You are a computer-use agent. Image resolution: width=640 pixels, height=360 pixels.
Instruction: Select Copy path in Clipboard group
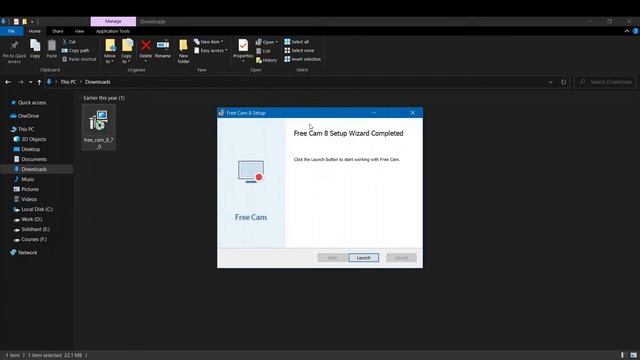pyautogui.click(x=76, y=51)
